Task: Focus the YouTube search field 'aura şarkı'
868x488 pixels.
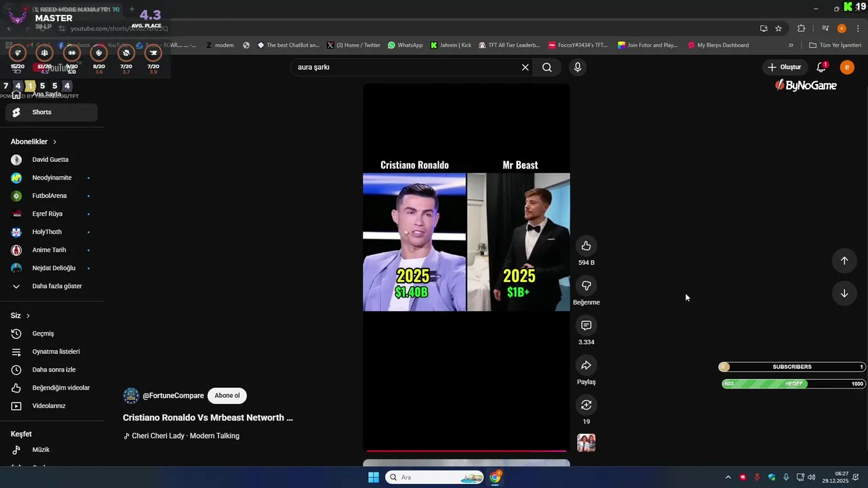Action: (405, 67)
